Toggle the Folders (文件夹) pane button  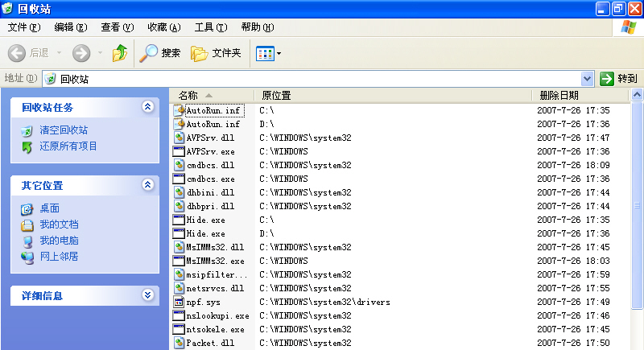click(216, 53)
